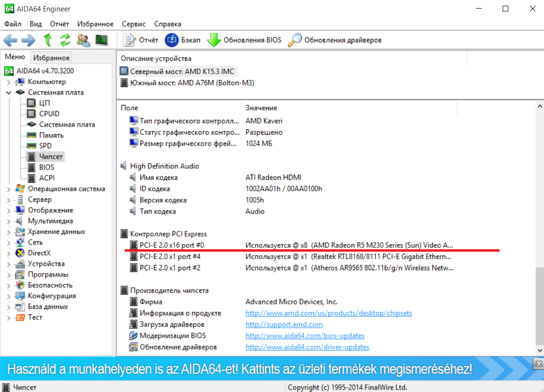544x392 pixels.
Task: Click the green Обновления BIOS download arrow
Action: [x=214, y=40]
